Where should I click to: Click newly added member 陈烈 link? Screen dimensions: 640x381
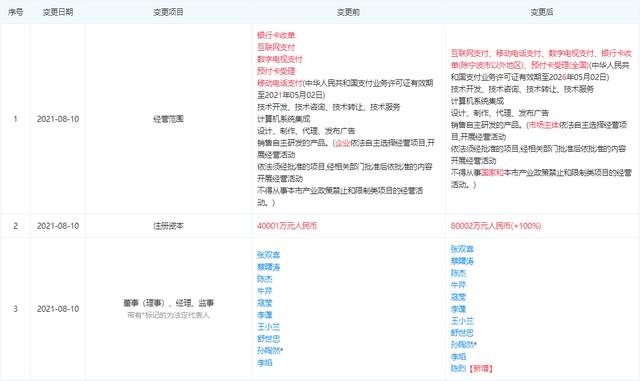(458, 368)
